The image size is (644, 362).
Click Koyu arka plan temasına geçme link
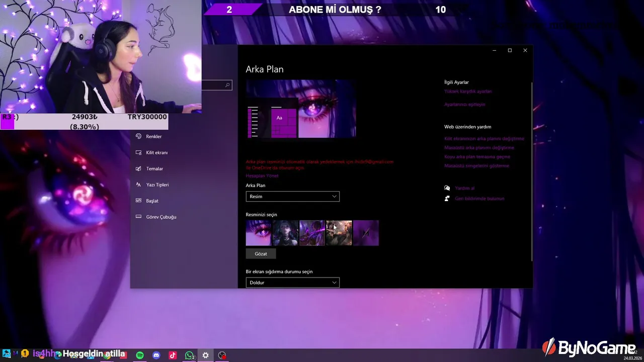(477, 157)
